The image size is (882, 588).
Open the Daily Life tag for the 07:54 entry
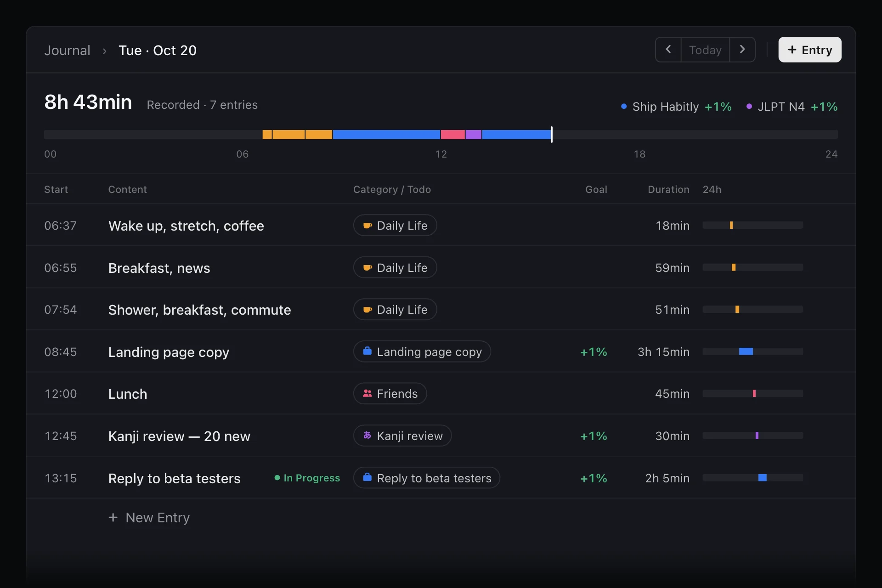pos(395,310)
